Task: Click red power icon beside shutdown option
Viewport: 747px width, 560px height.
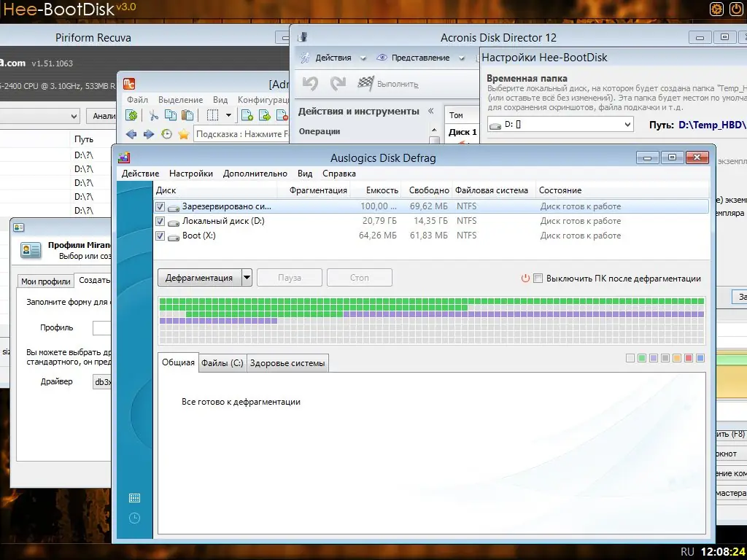Action: 525,278
